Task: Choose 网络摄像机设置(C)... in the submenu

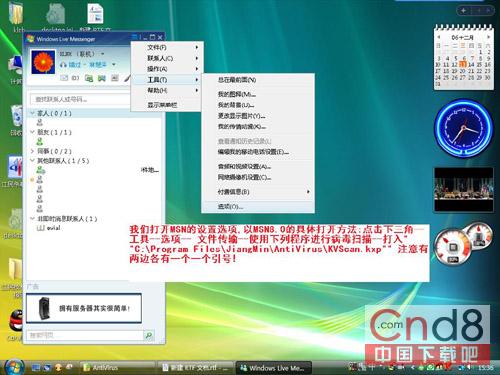Action: pos(258,177)
